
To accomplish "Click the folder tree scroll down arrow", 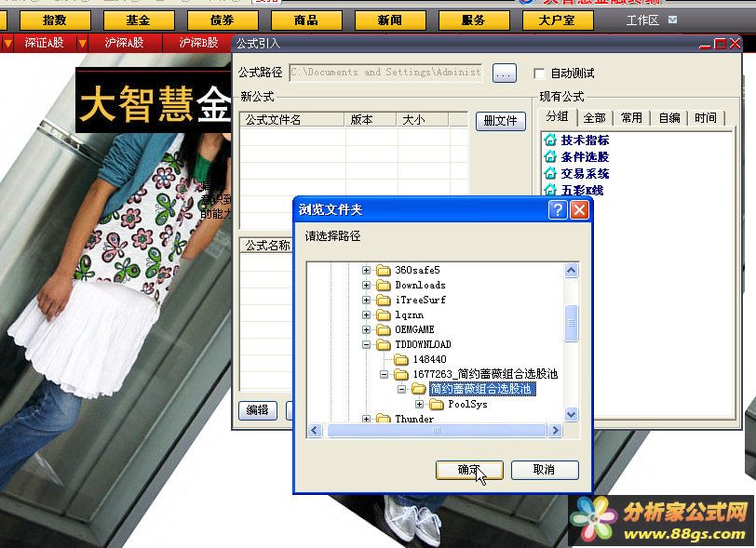I will coord(572,414).
